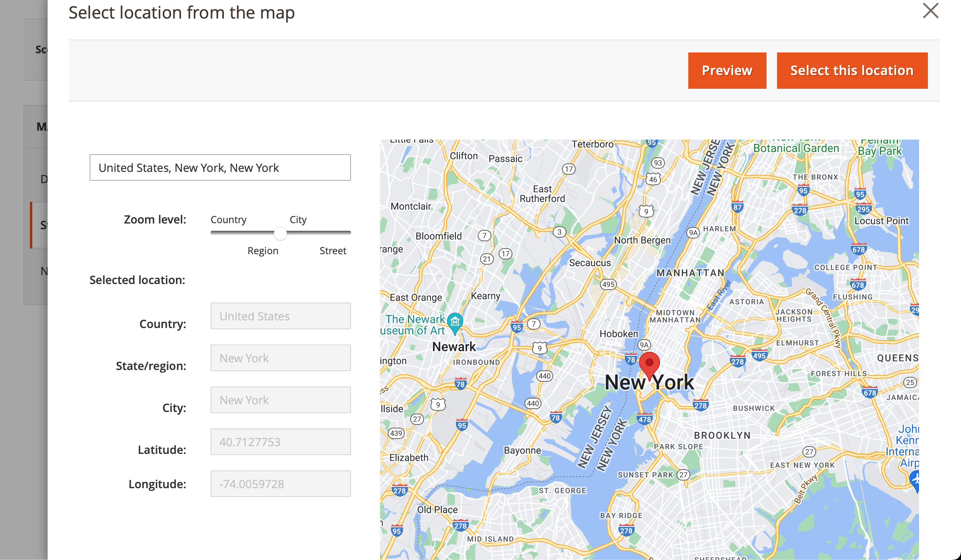Click the red location pin marker
Image resolution: width=961 pixels, height=560 pixels.
pos(650,366)
